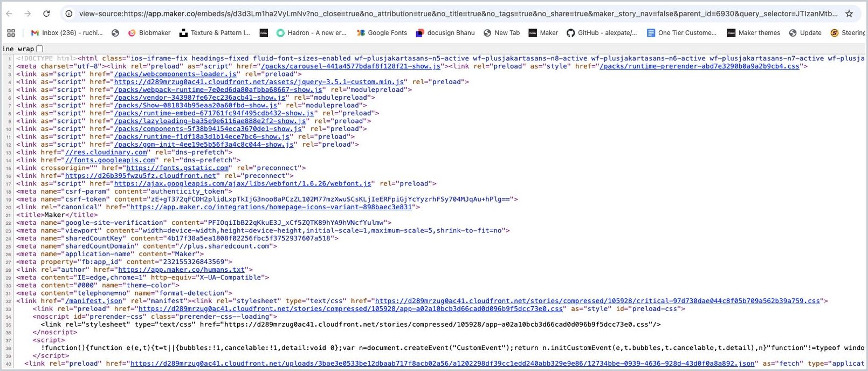The image size is (868, 371).
Task: Reload the view-source page
Action: [x=46, y=13]
